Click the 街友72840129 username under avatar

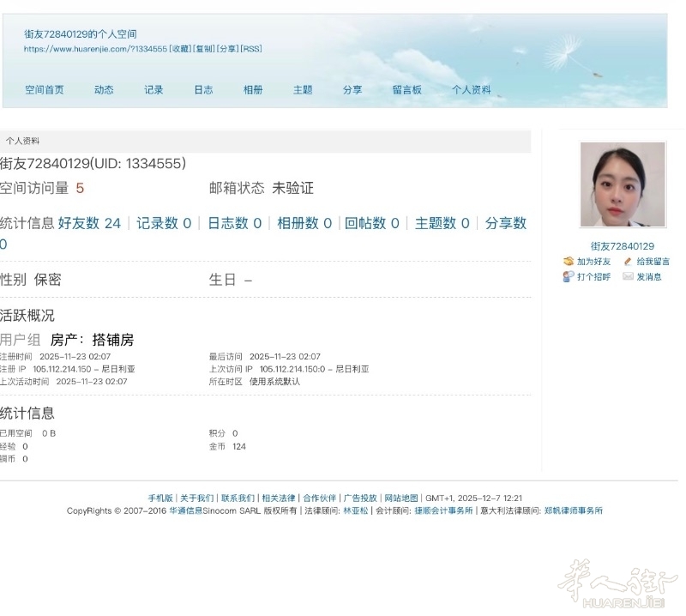[622, 246]
